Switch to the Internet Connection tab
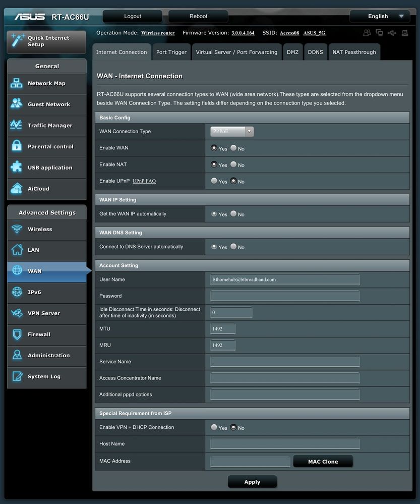Screen dimensions: 420x504 [x=122, y=52]
